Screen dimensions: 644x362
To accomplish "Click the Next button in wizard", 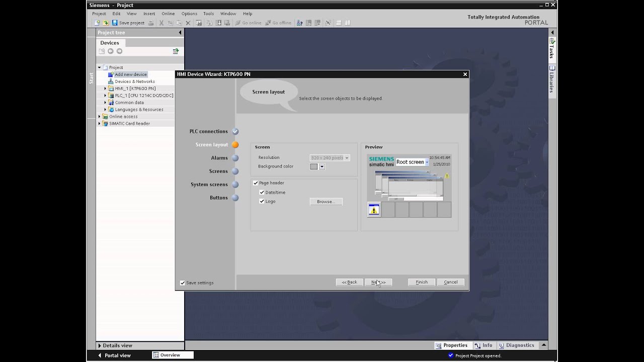I will [378, 282].
